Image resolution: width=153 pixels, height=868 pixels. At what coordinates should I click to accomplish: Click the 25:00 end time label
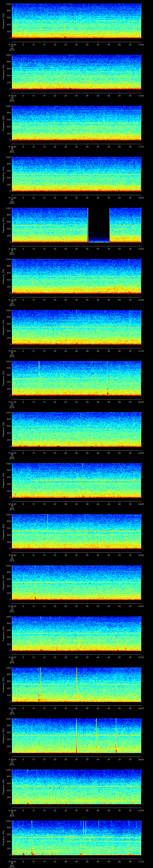pyautogui.click(x=141, y=555)
